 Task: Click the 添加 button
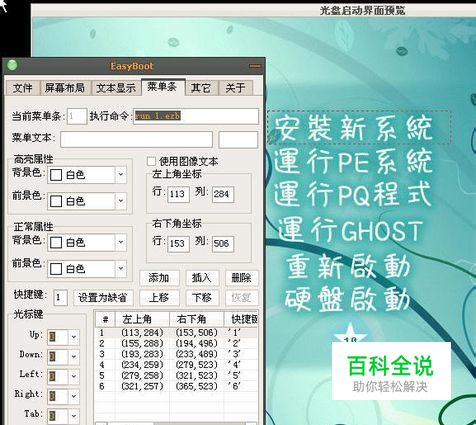coord(159,278)
